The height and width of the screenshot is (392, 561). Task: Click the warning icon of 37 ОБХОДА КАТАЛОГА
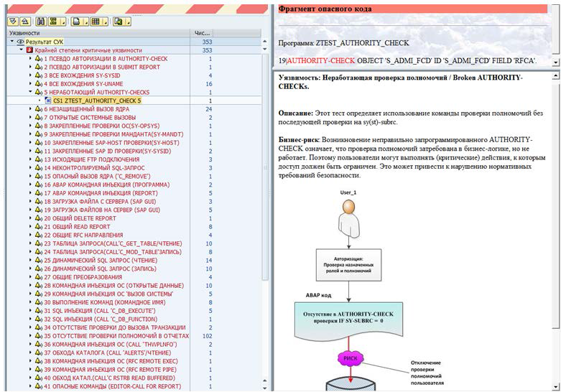[x=39, y=353]
